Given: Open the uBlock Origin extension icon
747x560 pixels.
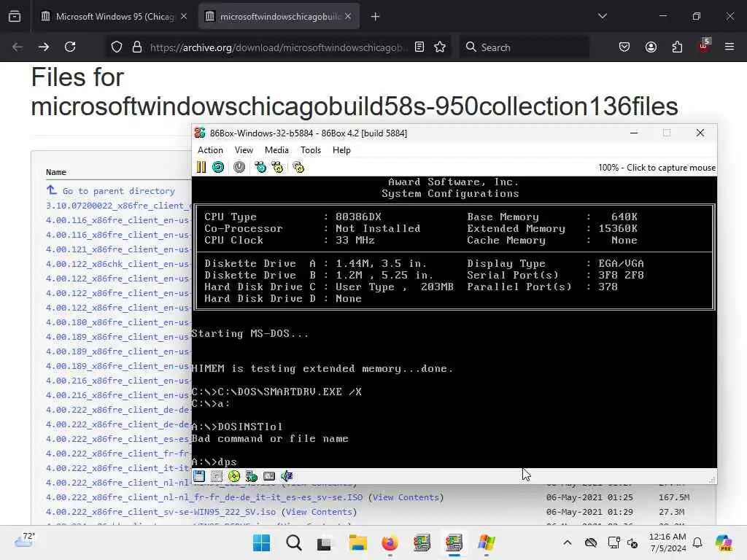Looking at the screenshot, I should [x=704, y=46].
